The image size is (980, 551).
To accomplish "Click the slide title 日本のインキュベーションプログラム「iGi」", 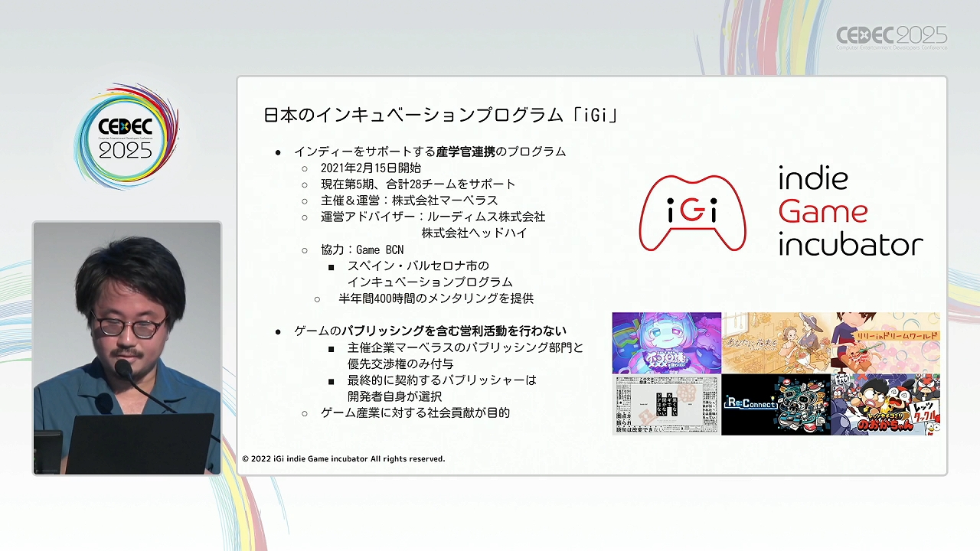I will click(440, 115).
